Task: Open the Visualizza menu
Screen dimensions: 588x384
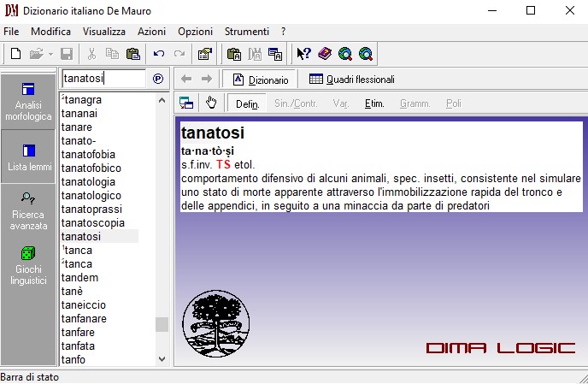Action: pyautogui.click(x=104, y=32)
